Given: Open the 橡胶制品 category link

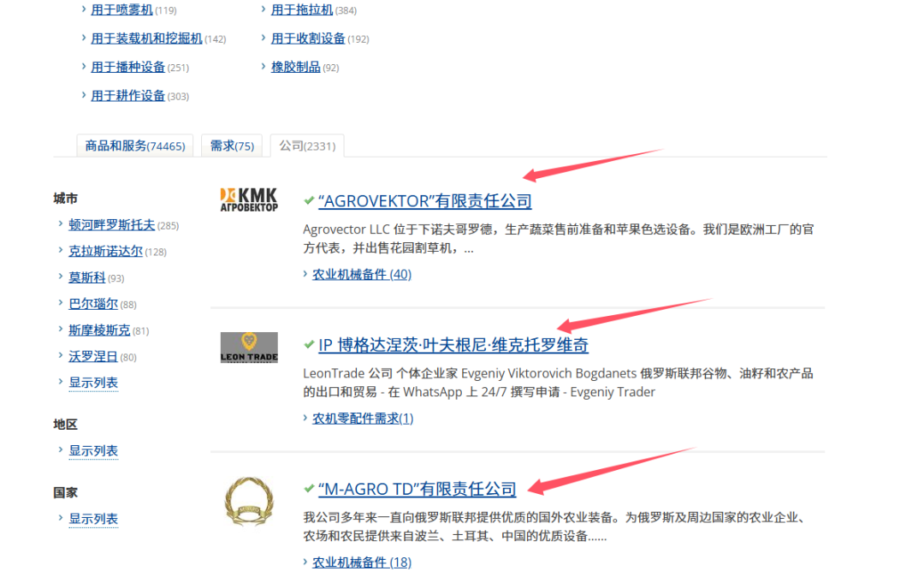Looking at the screenshot, I should pos(295,67).
